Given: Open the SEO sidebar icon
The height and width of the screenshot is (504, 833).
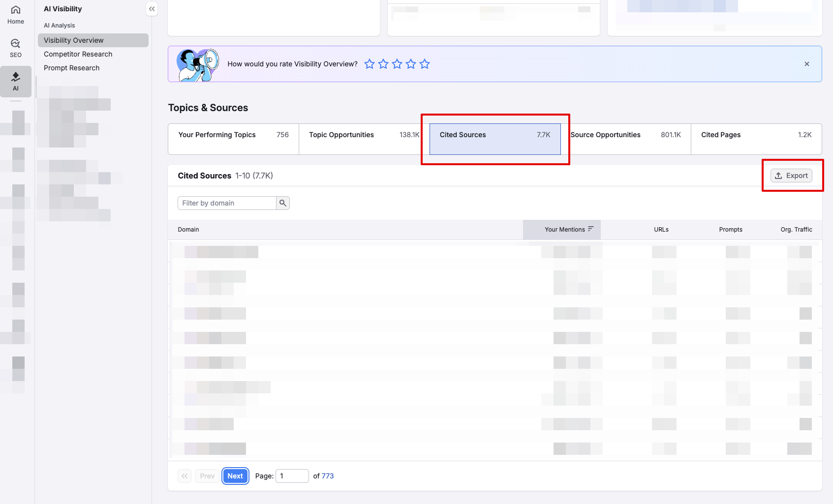Looking at the screenshot, I should pyautogui.click(x=16, y=48).
